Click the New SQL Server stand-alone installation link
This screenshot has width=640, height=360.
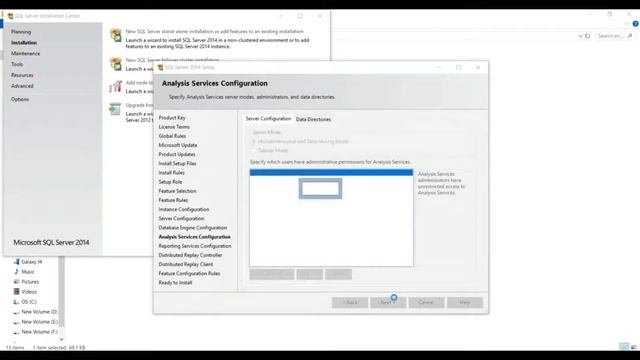(x=215, y=31)
